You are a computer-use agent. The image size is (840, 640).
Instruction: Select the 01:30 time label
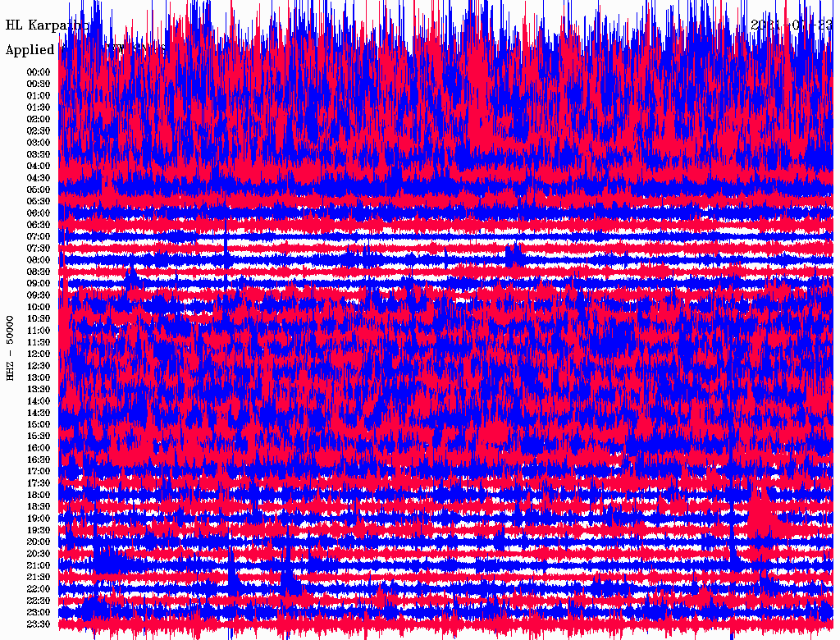click(39, 107)
